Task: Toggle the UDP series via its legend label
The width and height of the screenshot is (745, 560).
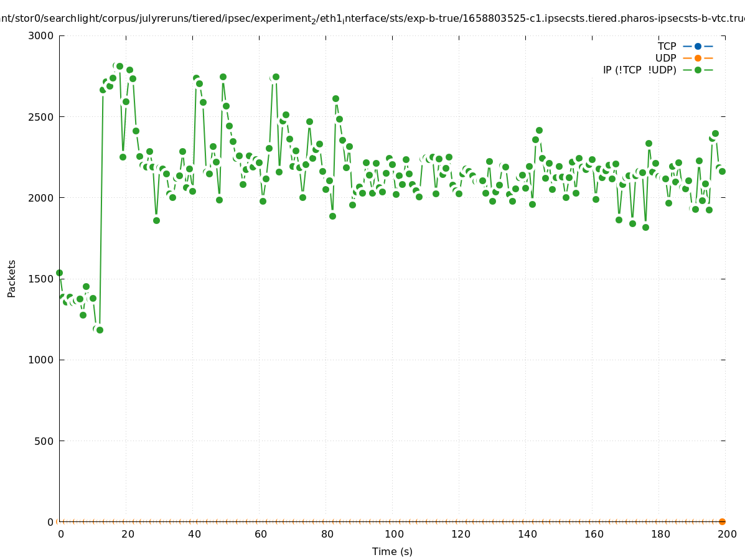Action: (x=665, y=58)
